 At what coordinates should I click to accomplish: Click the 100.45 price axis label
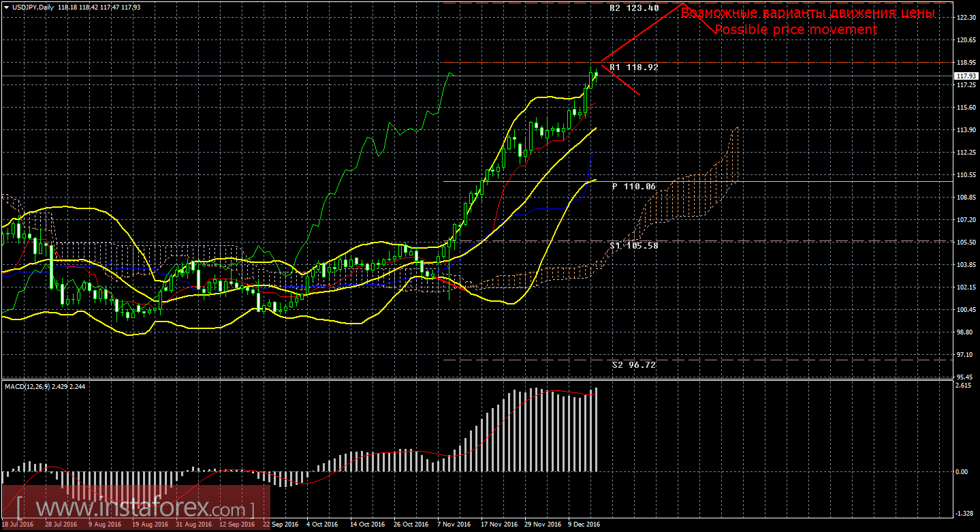click(x=966, y=309)
